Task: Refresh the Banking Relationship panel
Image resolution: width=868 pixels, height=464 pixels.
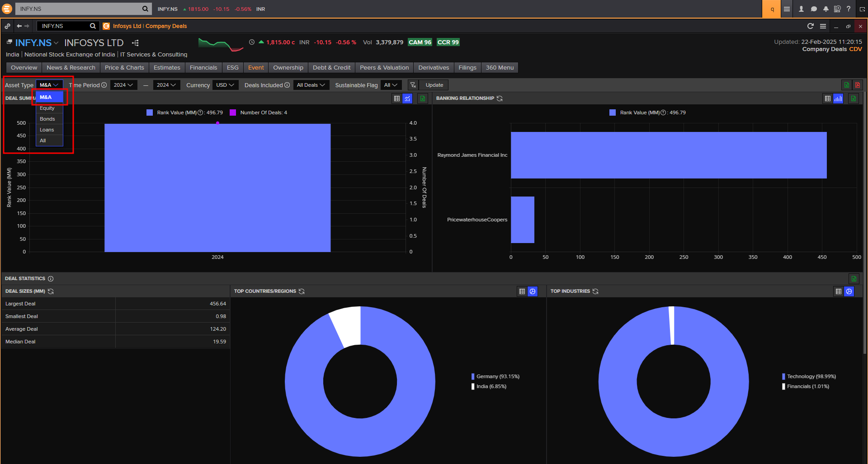Action: click(500, 98)
